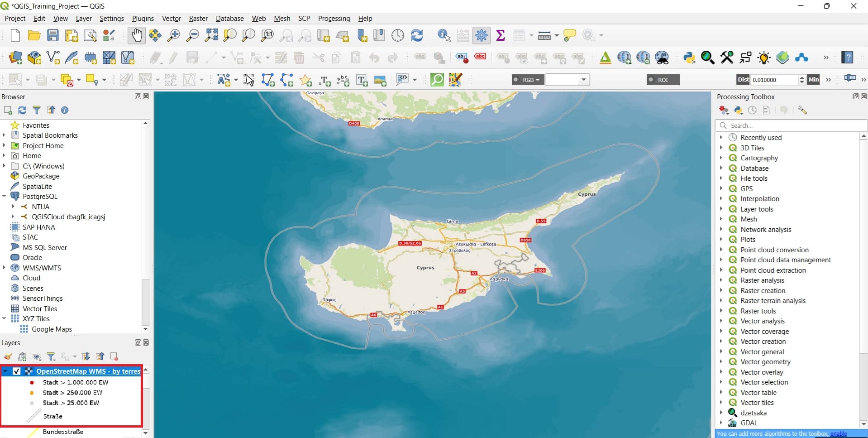Screen dimensions: 868x438
Task: Collapse the OpenStreetMap WMS layer legend
Action: 5,371
